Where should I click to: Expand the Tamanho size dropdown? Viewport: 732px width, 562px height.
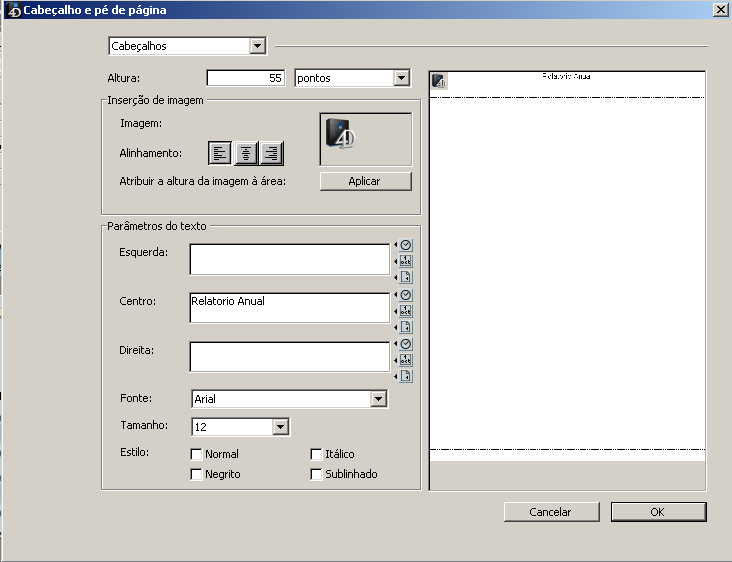[280, 427]
